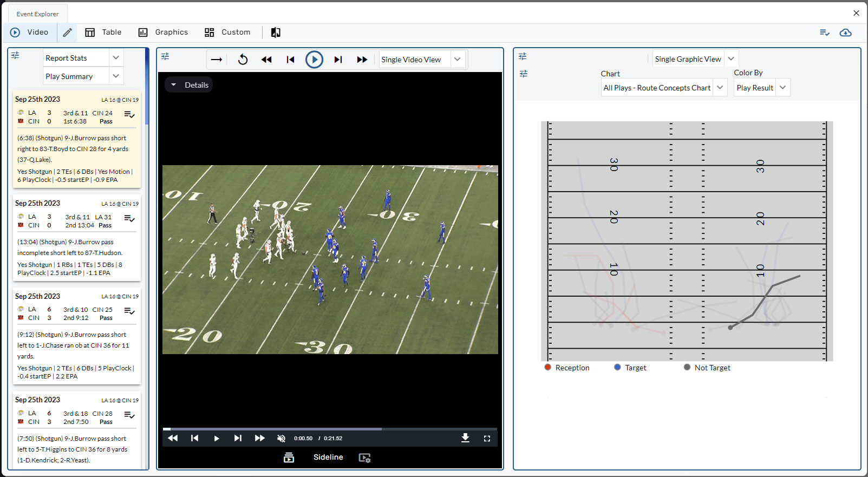
Task: Open the Color By Play Result dropdown
Action: pos(782,88)
